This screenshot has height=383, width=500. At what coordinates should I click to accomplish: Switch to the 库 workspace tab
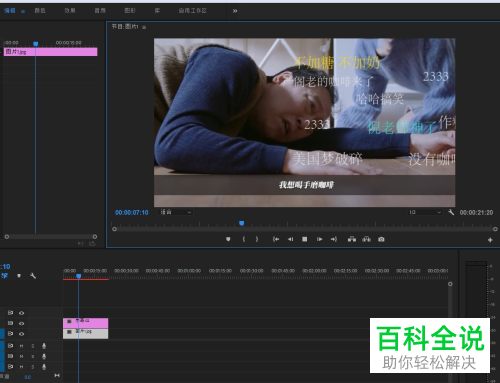click(x=157, y=11)
